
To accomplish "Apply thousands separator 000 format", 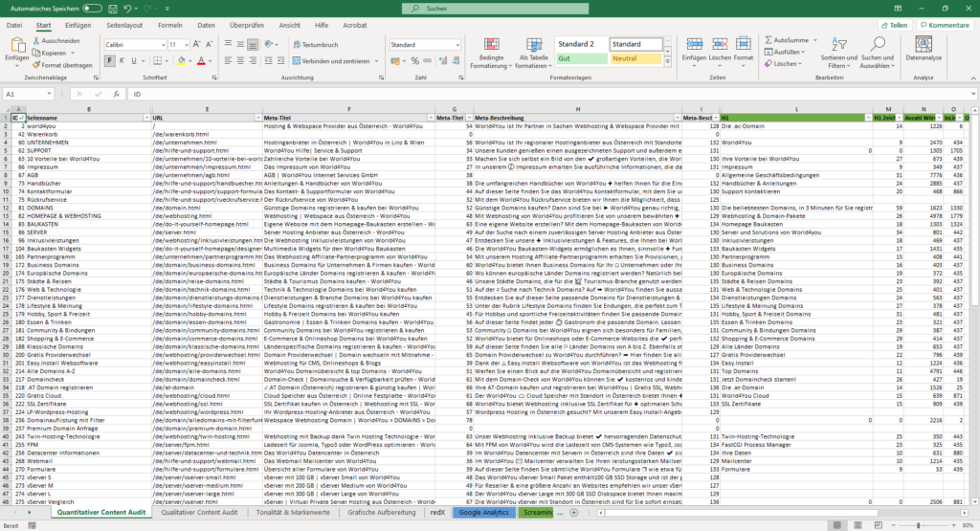I will 427,61.
